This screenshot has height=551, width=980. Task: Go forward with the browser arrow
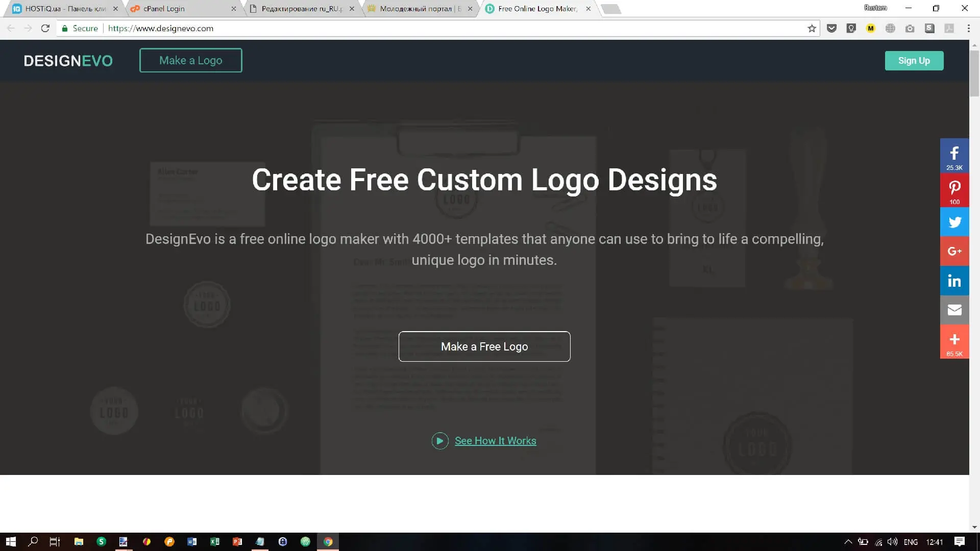[x=28, y=29]
